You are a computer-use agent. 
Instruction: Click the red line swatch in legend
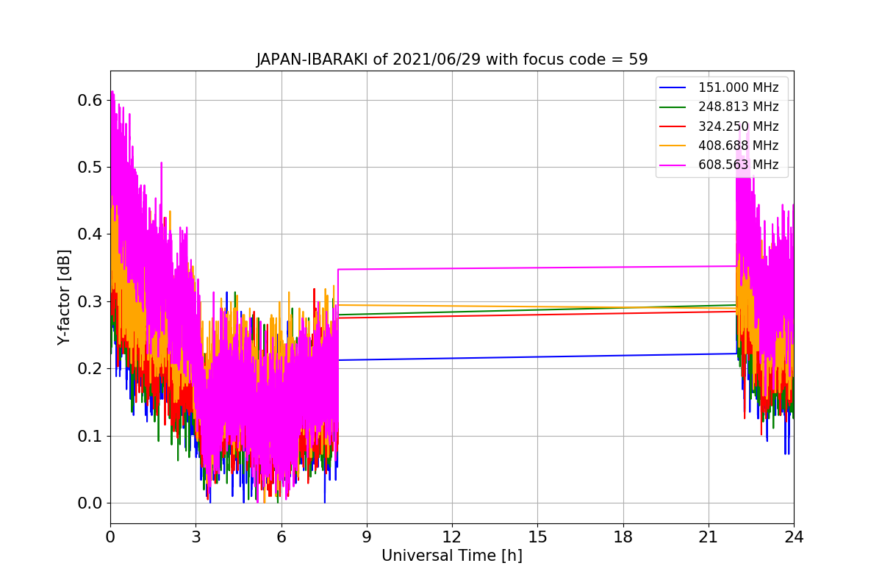(673, 126)
